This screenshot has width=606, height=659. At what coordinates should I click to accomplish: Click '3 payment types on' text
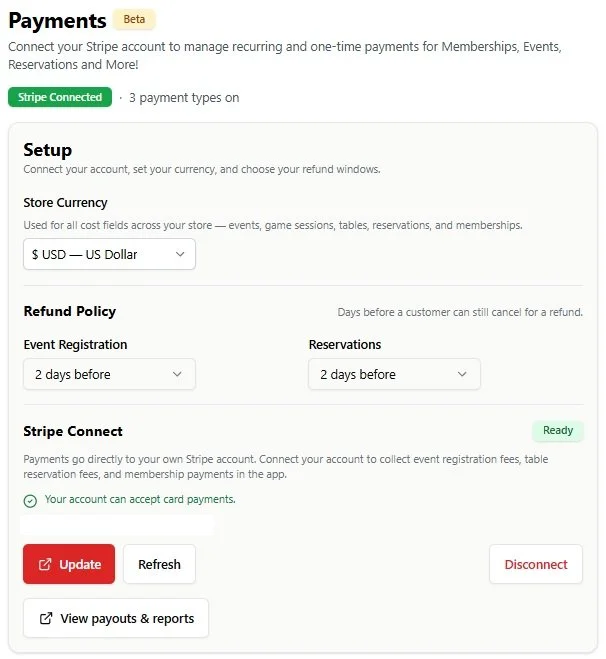pos(184,98)
